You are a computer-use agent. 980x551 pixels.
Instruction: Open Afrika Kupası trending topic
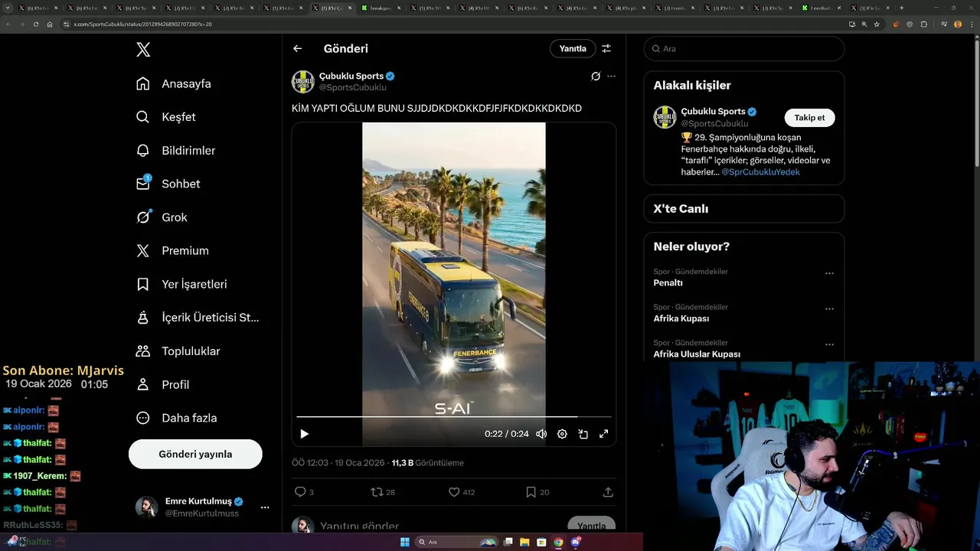(681, 318)
